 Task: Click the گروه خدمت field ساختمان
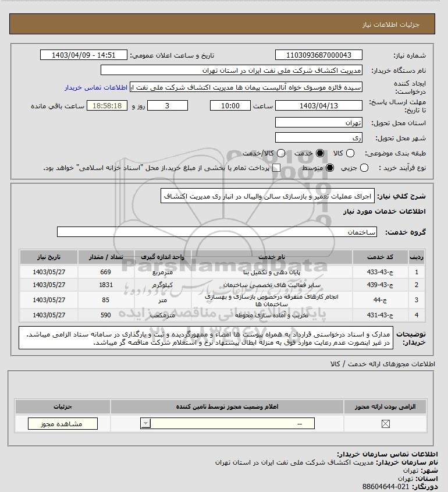coord(217,232)
